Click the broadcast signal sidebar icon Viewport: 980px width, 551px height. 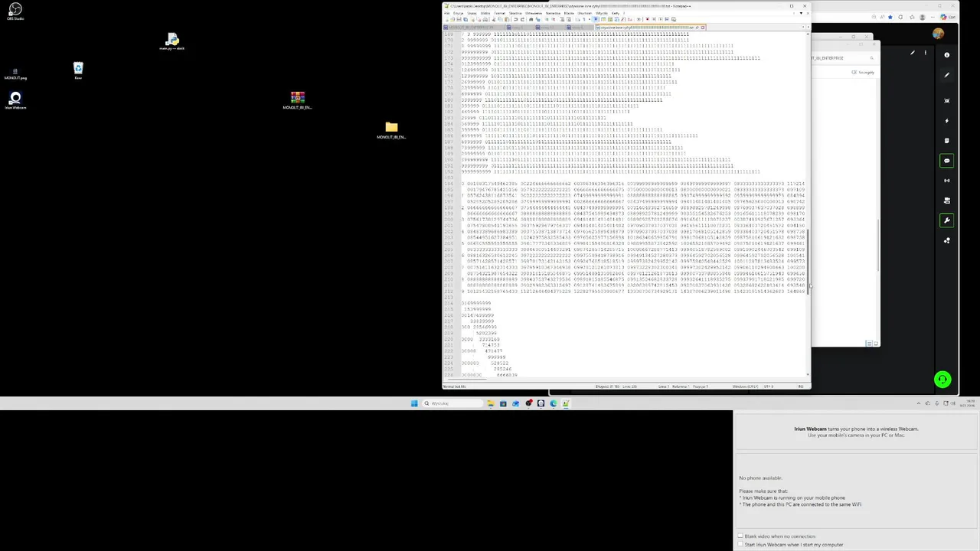947,181
